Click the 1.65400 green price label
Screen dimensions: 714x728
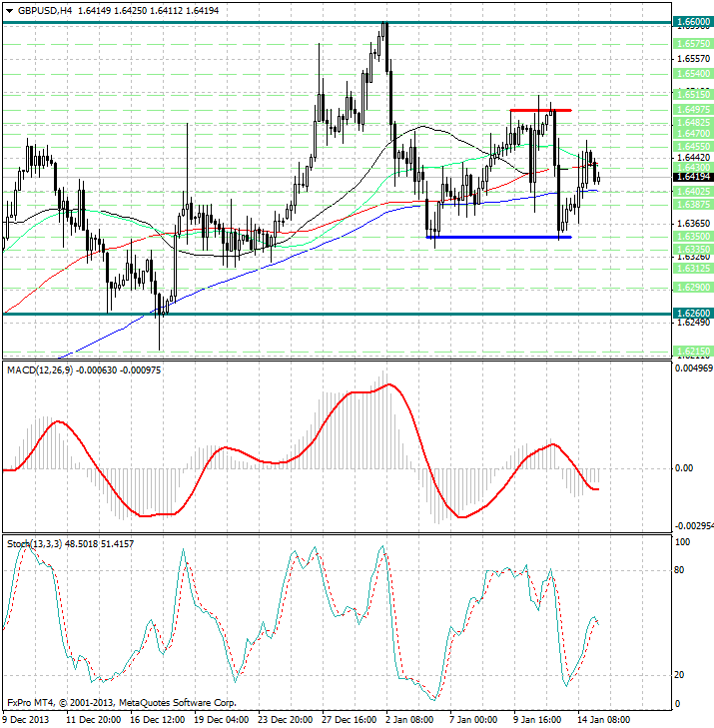[693, 73]
